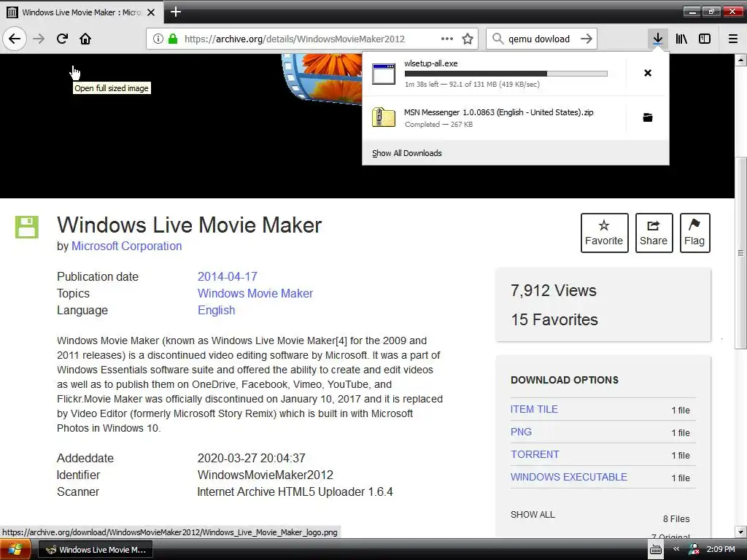Open PNG download option
Screen dimensions: 747x560
click(521, 432)
